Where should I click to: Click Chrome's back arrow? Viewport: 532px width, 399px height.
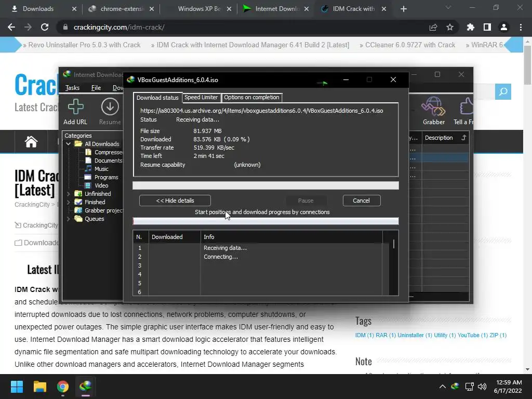11,27
